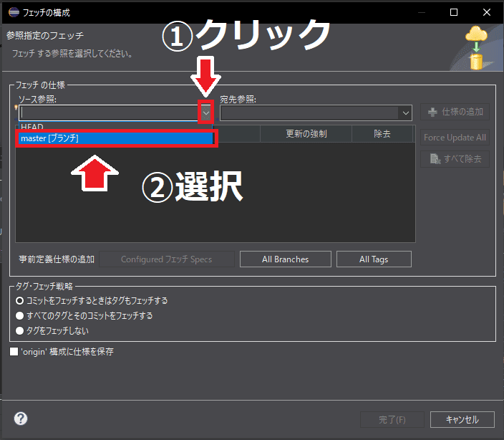Click the 更新の強制 column header

[306, 134]
